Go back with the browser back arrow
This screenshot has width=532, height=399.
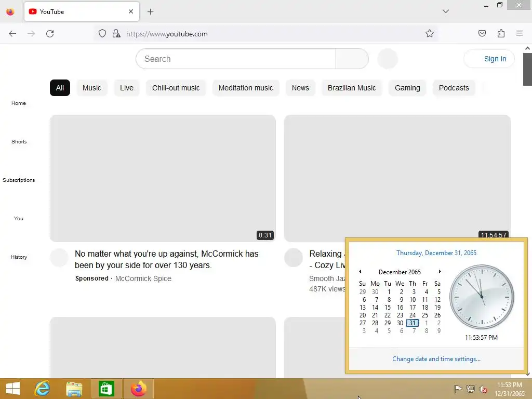[x=12, y=34]
